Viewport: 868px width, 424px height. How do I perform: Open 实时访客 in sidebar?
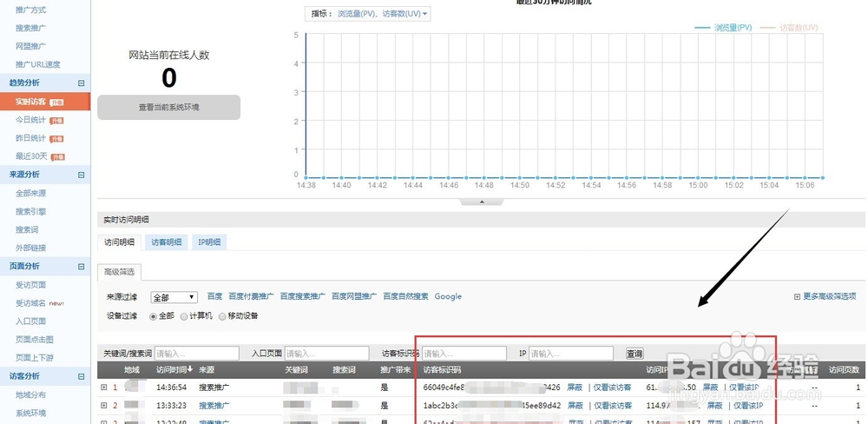point(30,102)
